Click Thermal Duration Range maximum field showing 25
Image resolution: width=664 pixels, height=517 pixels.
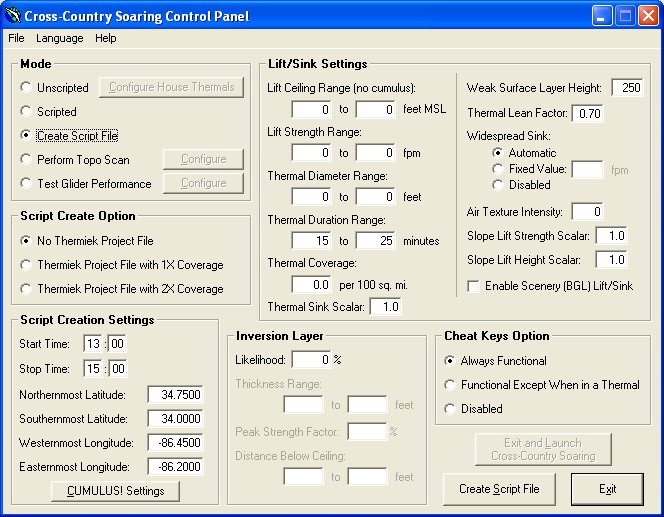point(376,241)
